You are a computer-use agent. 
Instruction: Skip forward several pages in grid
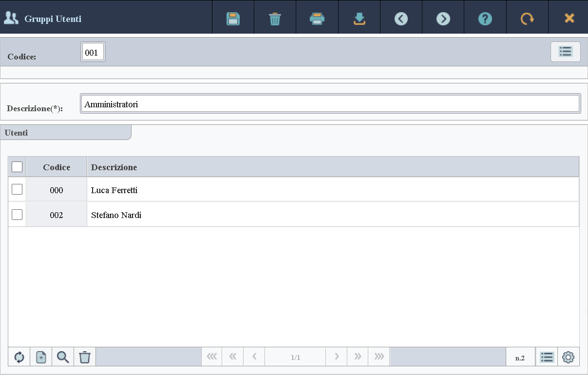(x=358, y=357)
